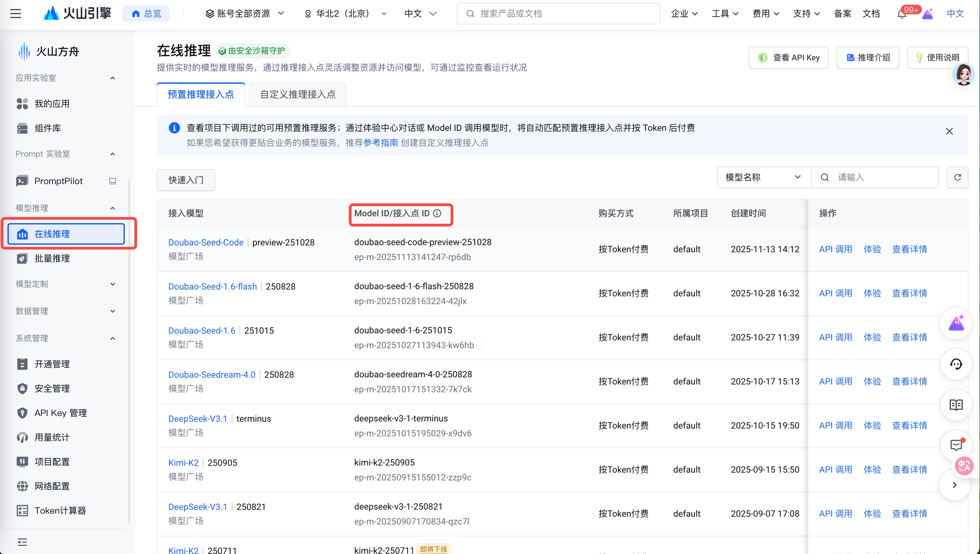The height and width of the screenshot is (554, 980).
Task: Refresh the inference endpoint list
Action: click(x=958, y=177)
